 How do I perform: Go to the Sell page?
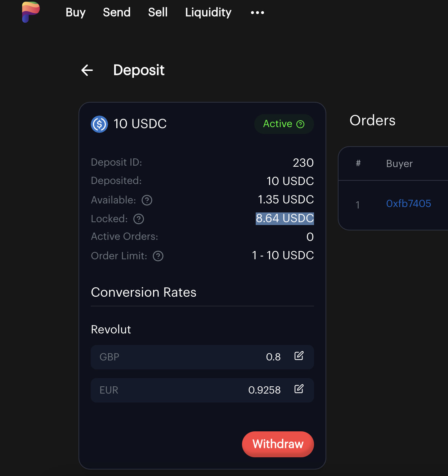coord(158,13)
